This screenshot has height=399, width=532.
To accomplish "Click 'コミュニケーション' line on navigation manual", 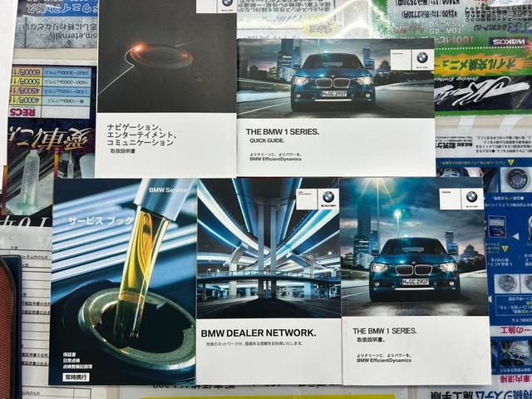I will pos(140,142).
